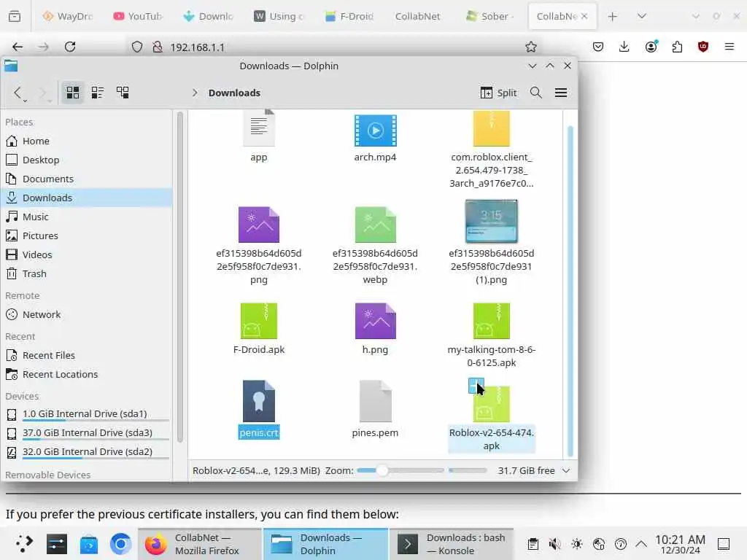This screenshot has width=747, height=560.
Task: Open Videos in Places panel
Action: click(x=86, y=254)
